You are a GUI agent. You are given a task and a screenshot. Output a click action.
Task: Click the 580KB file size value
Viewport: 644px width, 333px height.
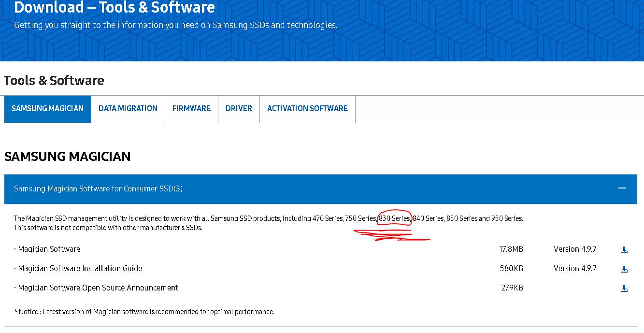512,268
